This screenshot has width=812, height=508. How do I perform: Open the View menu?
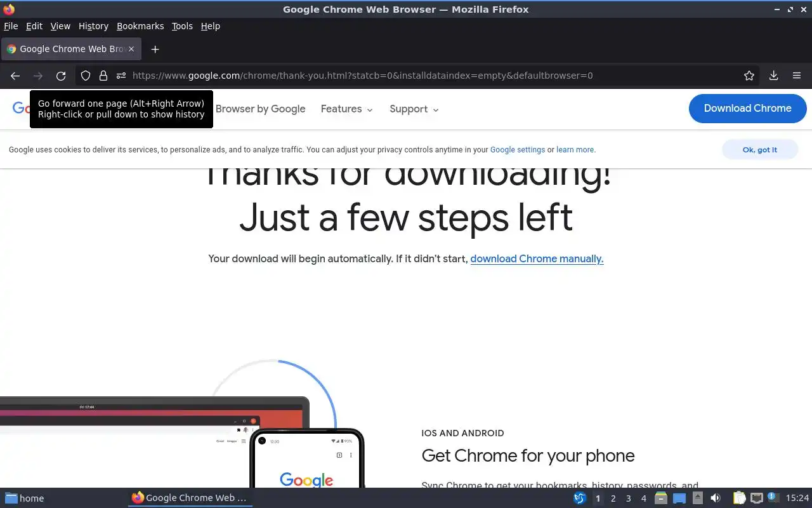[60, 26]
